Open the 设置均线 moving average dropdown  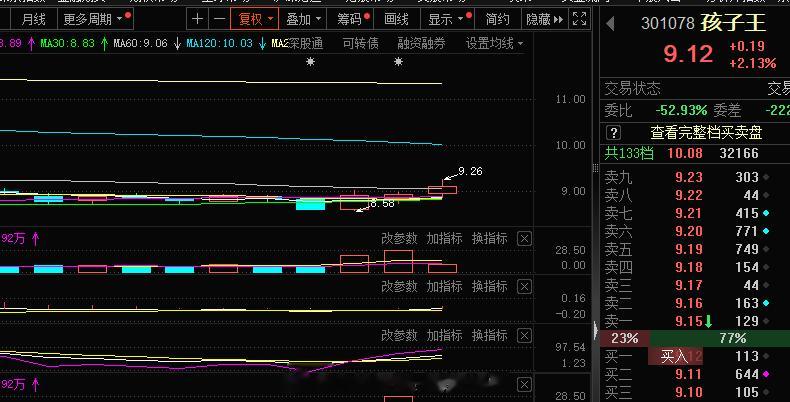(494, 44)
